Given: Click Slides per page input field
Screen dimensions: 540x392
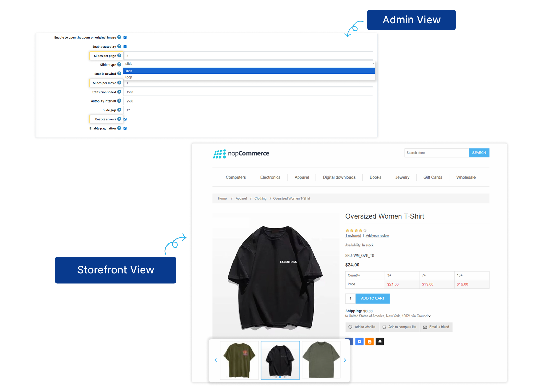Looking at the screenshot, I should (248, 56).
